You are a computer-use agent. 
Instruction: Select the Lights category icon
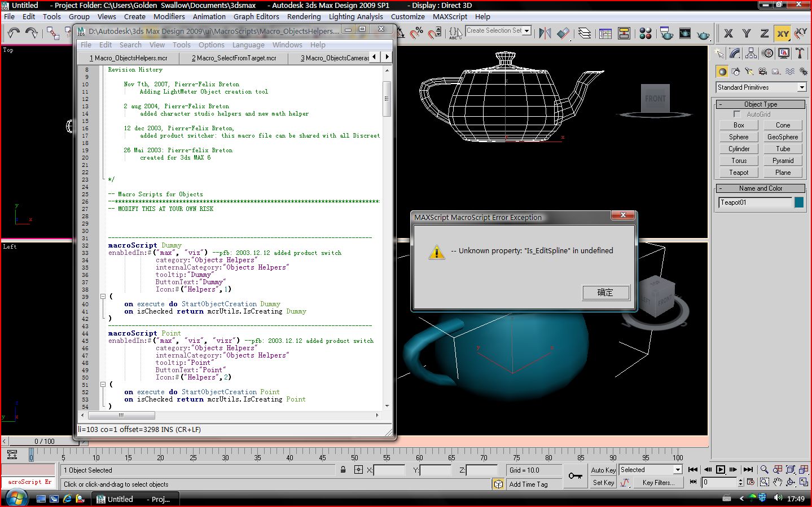click(749, 72)
